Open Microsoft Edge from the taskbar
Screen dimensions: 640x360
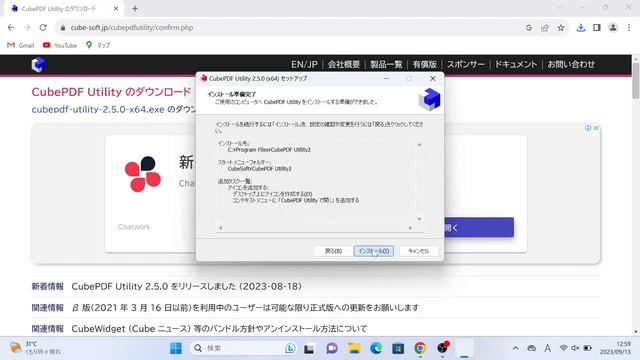click(x=376, y=348)
